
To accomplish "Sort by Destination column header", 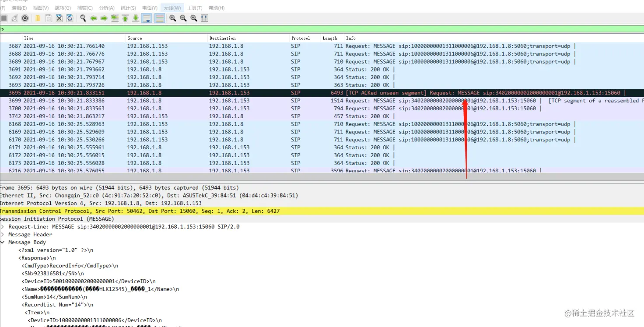I will point(248,38).
